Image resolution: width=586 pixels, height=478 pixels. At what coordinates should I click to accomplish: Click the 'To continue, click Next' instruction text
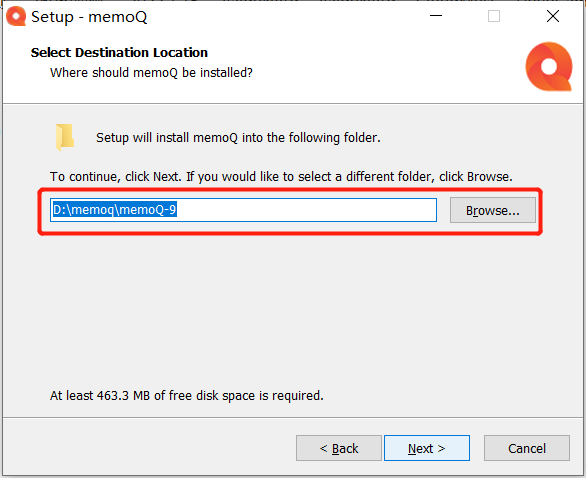pos(281,176)
